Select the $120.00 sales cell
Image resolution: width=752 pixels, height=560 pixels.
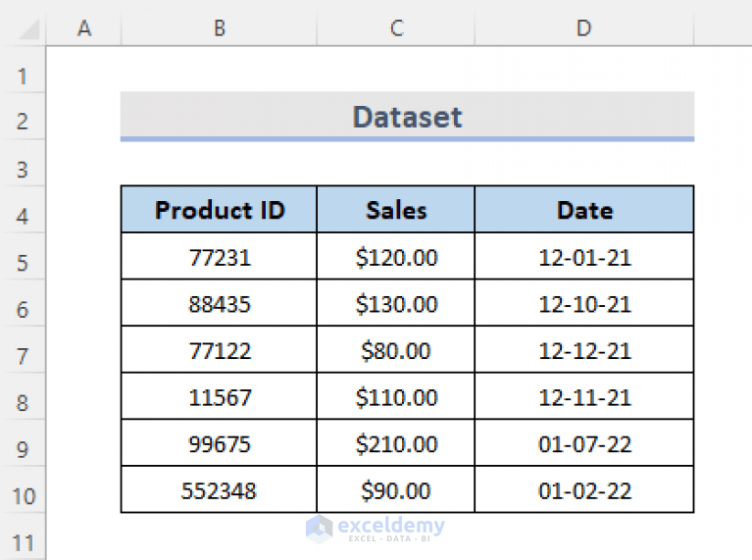tap(396, 257)
